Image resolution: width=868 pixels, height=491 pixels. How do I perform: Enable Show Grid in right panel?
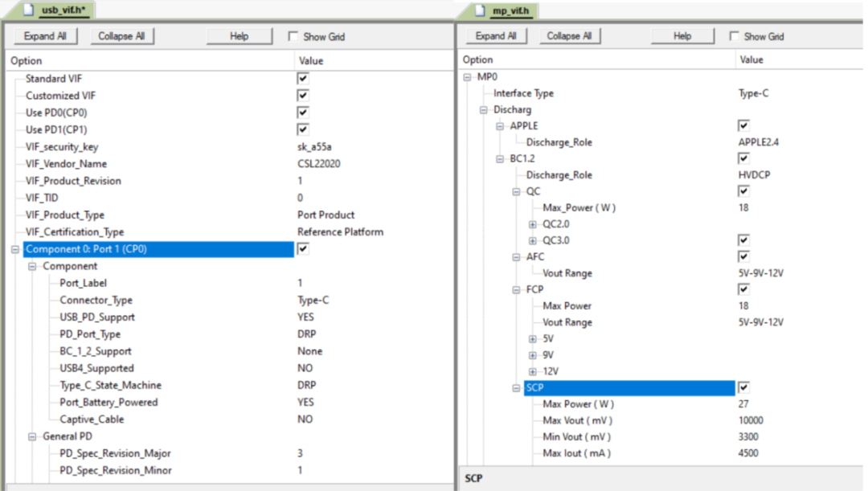point(734,36)
